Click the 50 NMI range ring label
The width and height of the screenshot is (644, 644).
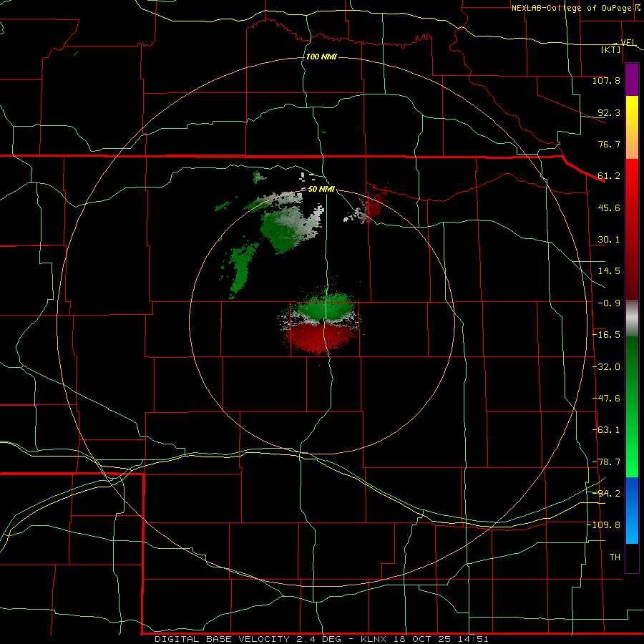[321, 190]
